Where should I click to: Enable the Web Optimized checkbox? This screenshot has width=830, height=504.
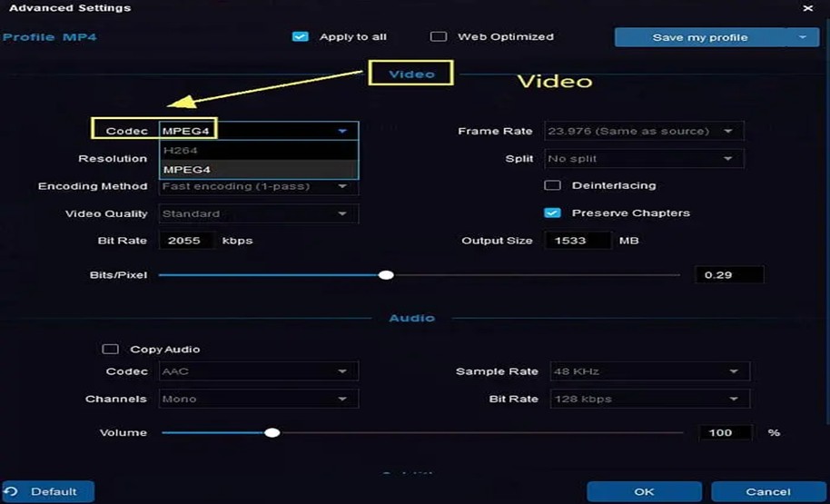pyautogui.click(x=439, y=37)
